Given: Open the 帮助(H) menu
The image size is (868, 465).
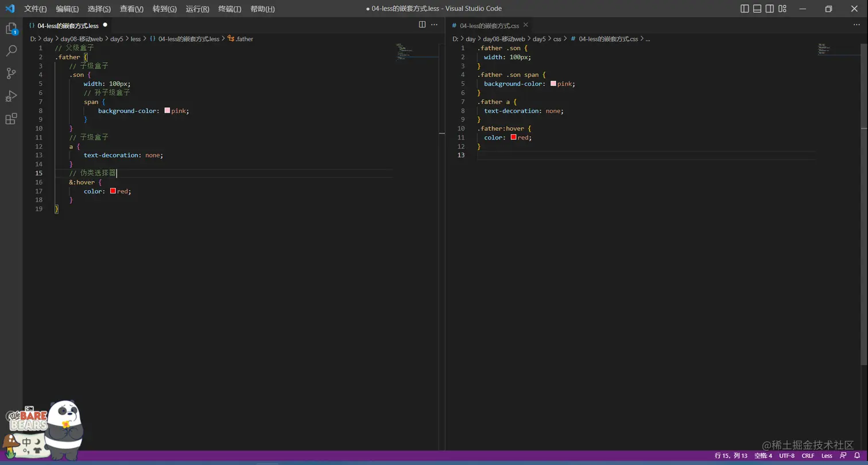Looking at the screenshot, I should [x=262, y=9].
